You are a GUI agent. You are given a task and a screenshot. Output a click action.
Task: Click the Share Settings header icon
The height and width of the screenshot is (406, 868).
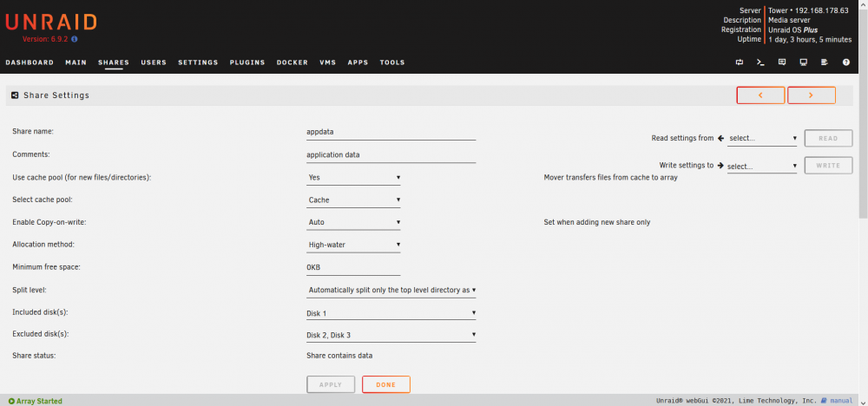pyautogui.click(x=15, y=95)
